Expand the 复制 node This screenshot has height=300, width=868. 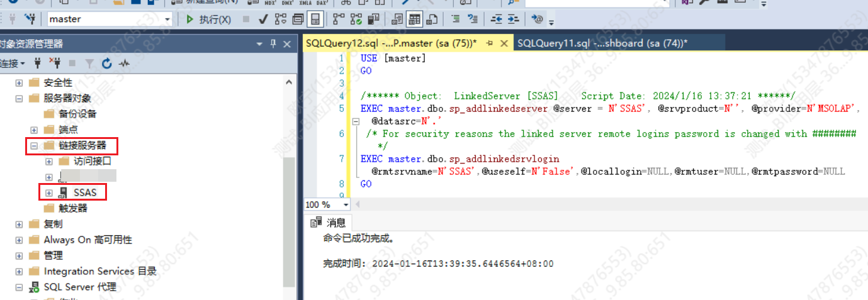pyautogui.click(x=19, y=224)
